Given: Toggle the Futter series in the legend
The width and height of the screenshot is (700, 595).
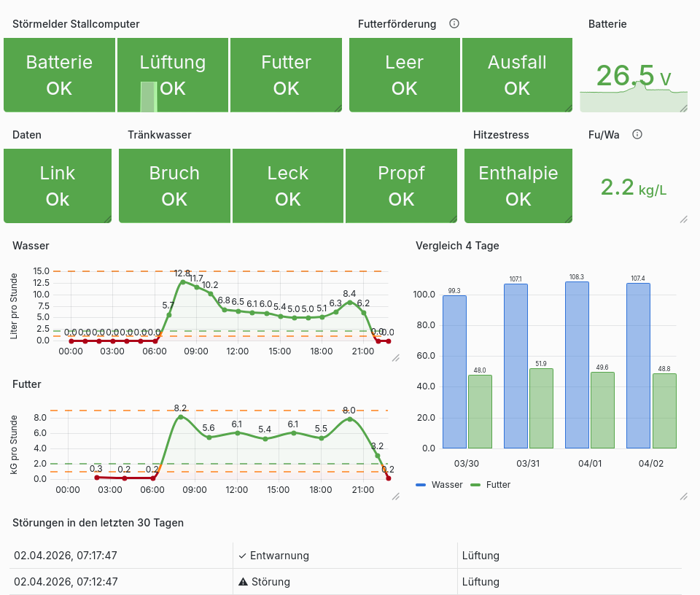Looking at the screenshot, I should [491, 484].
